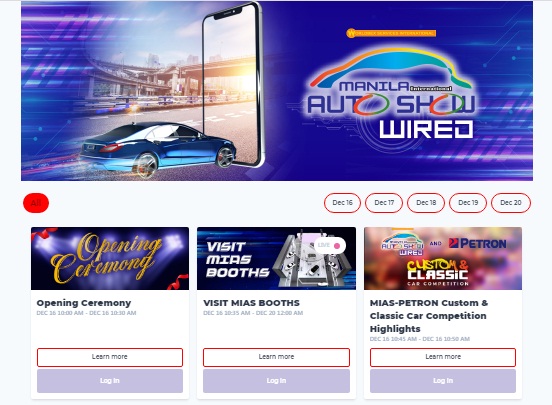Open the Opening Ceremony thumbnail image
Image resolution: width=552 pixels, height=405 pixels.
click(110, 258)
